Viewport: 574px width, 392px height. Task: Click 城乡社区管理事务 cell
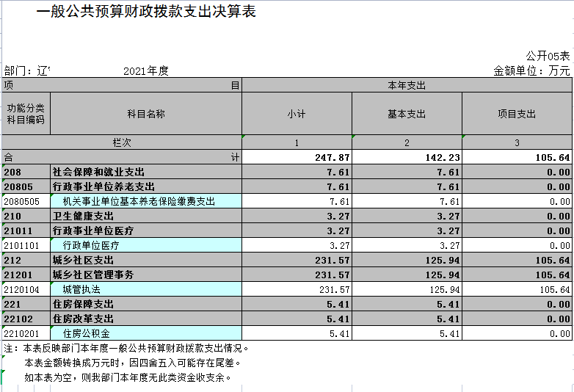click(x=146, y=275)
